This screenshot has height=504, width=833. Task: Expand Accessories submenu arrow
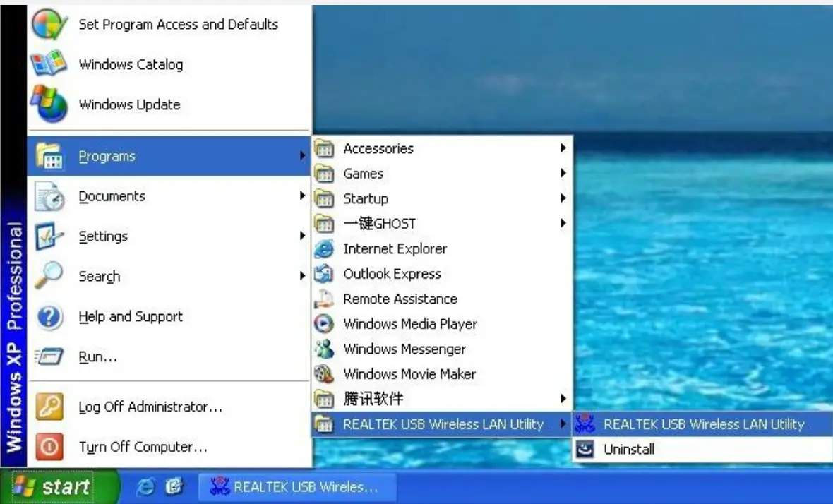pyautogui.click(x=563, y=148)
